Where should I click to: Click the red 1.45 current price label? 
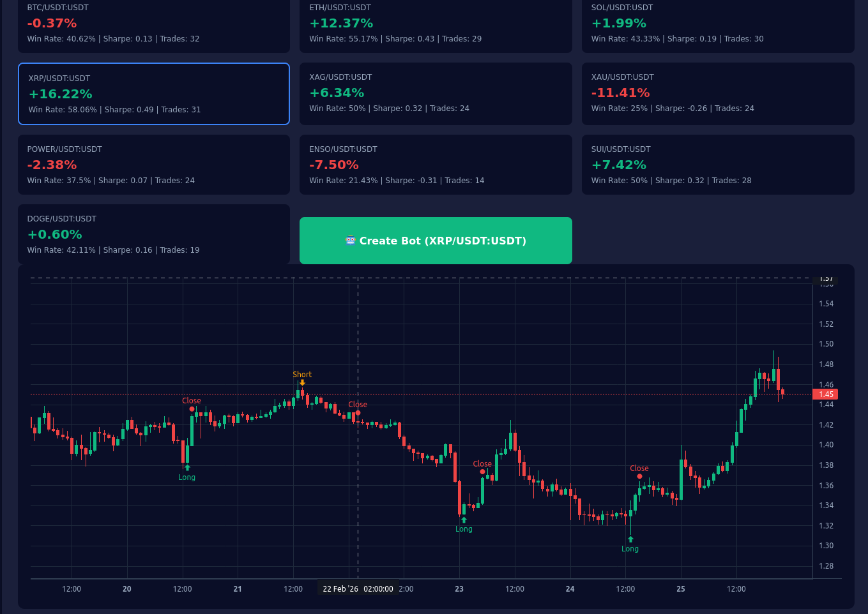click(x=826, y=394)
